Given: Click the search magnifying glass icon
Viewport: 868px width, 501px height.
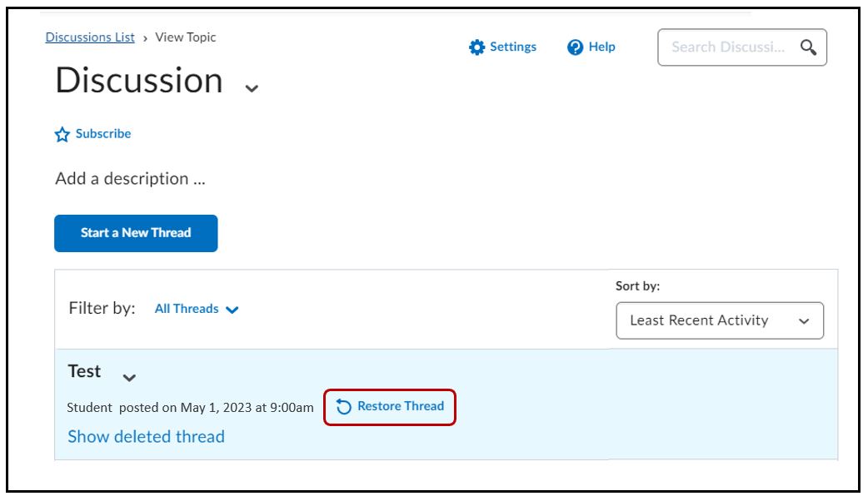Looking at the screenshot, I should (x=808, y=47).
